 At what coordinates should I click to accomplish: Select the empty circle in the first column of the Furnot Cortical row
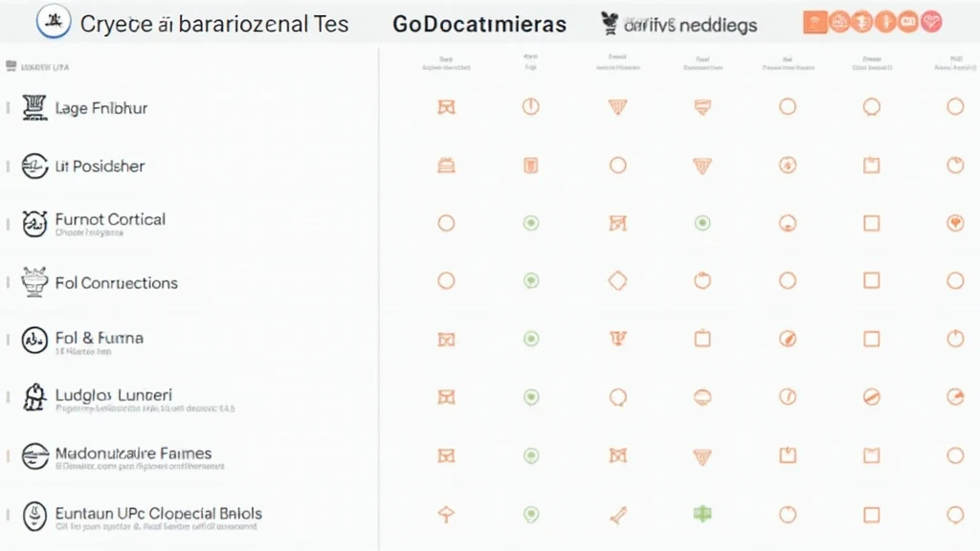pyautogui.click(x=445, y=223)
